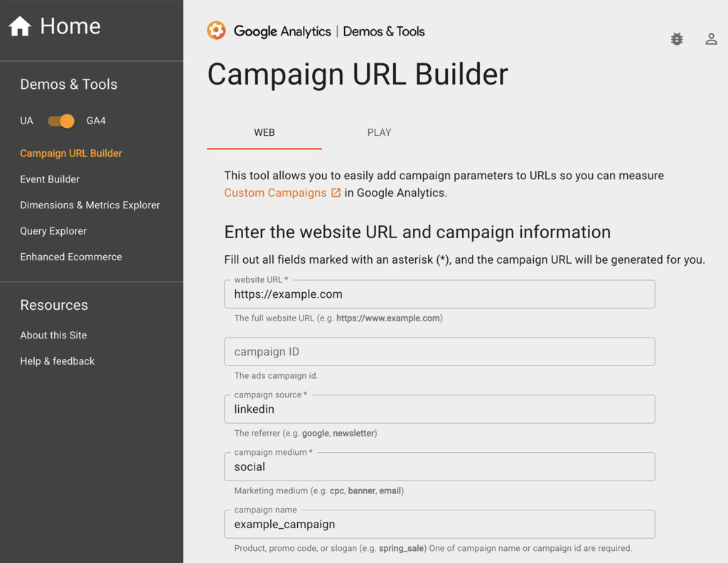This screenshot has height=563, width=728.
Task: Click the campaign source field
Action: tap(439, 409)
